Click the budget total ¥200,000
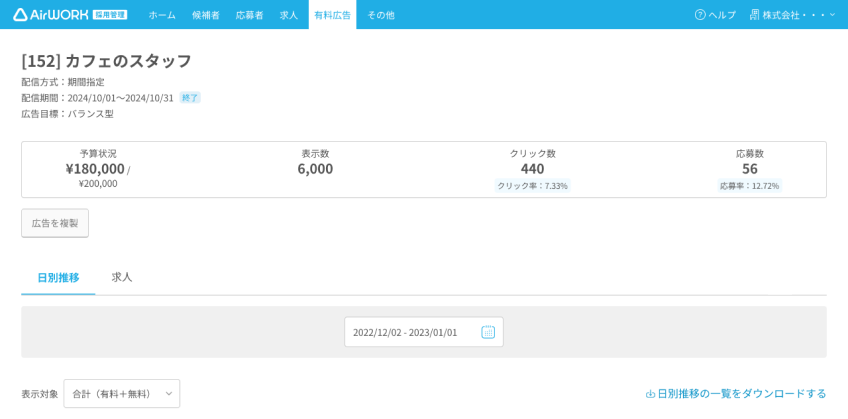 (x=98, y=184)
